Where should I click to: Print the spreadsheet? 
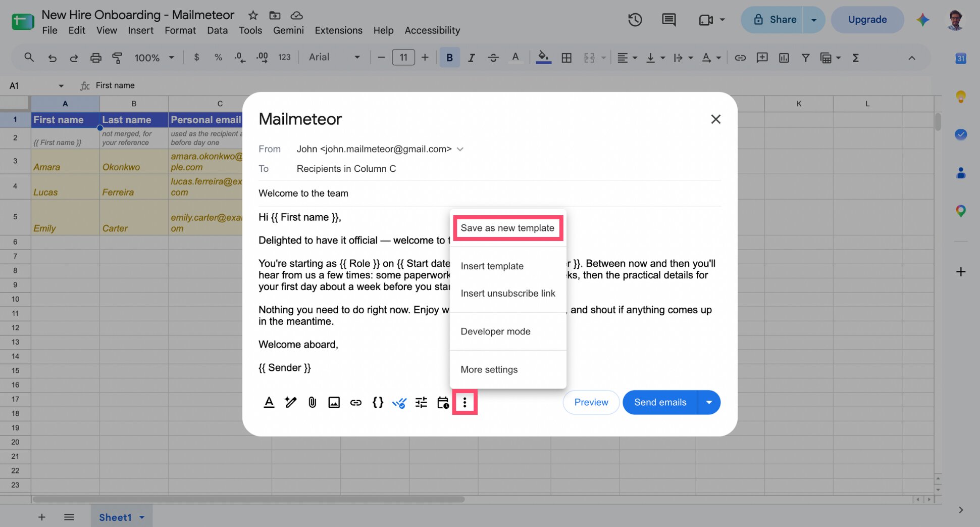tap(95, 58)
